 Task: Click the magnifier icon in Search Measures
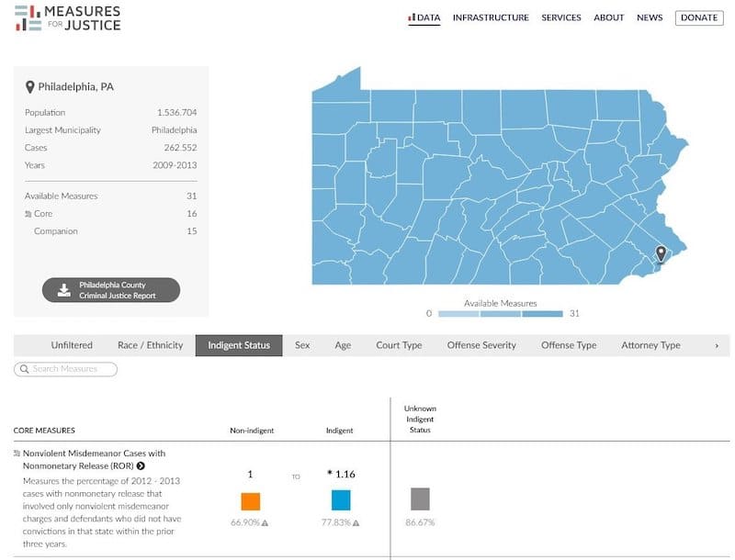(x=22, y=369)
